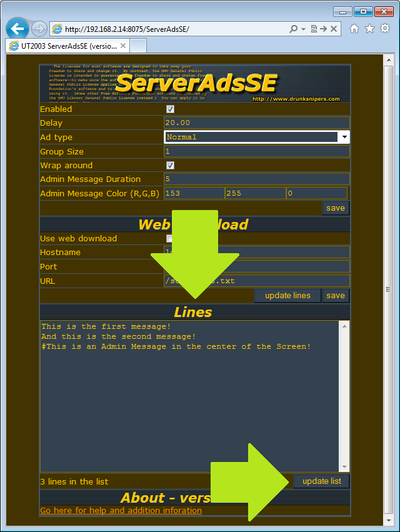The height and width of the screenshot is (532, 400).
Task: Click the stop loading X icon
Action: point(334,29)
